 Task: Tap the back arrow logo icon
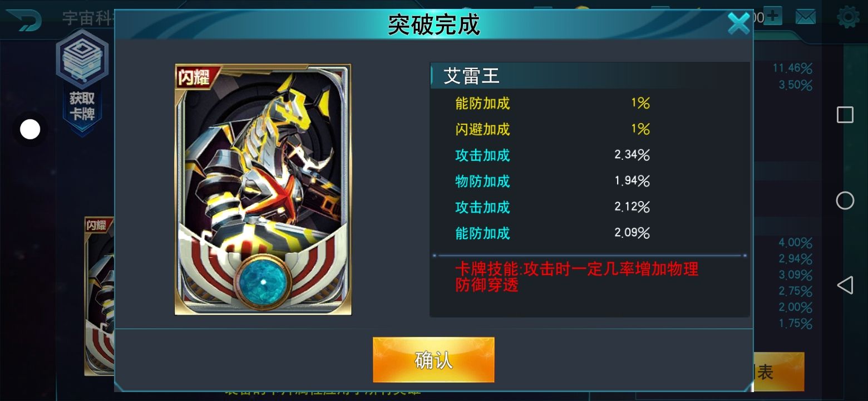[x=23, y=19]
